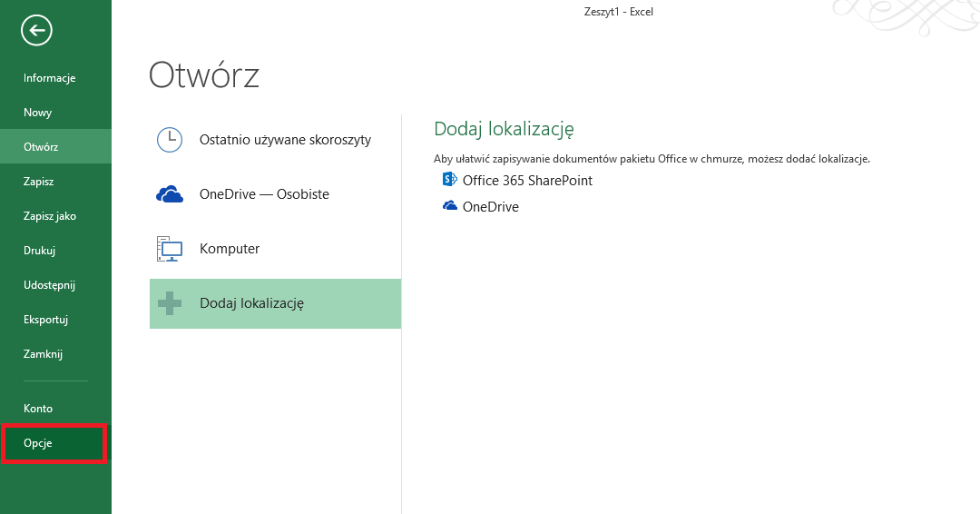Click the small OneDrive cloud icon on right
The width and height of the screenshot is (980, 514).
point(450,206)
